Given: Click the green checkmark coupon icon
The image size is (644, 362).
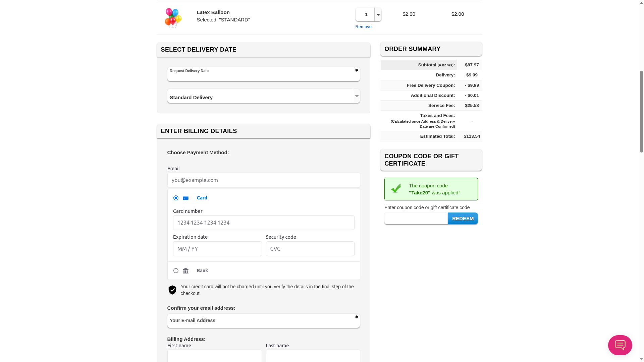Looking at the screenshot, I should 396,189.
